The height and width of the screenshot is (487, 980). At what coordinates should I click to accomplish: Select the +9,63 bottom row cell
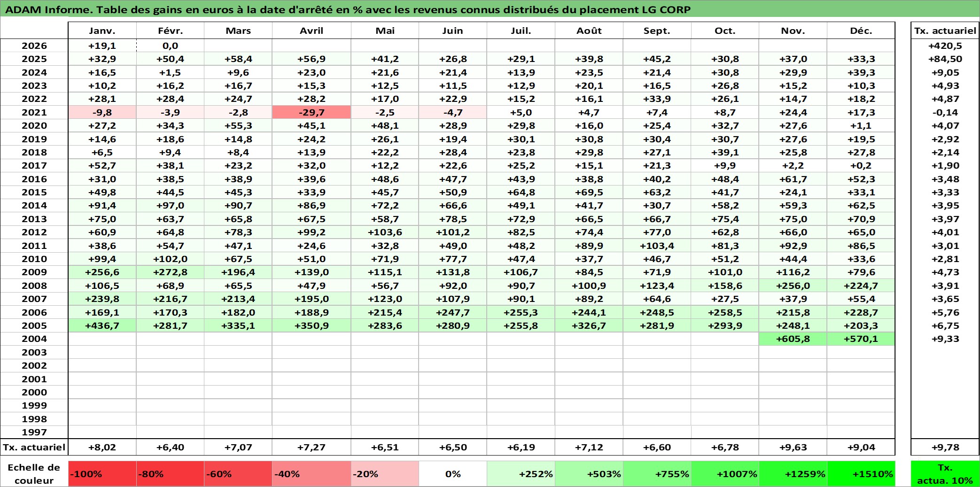tap(793, 447)
